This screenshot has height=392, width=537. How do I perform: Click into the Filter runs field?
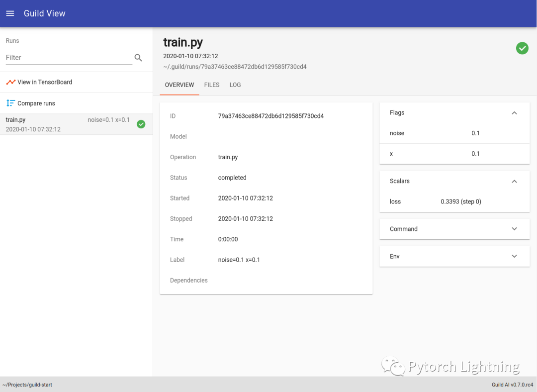point(69,58)
